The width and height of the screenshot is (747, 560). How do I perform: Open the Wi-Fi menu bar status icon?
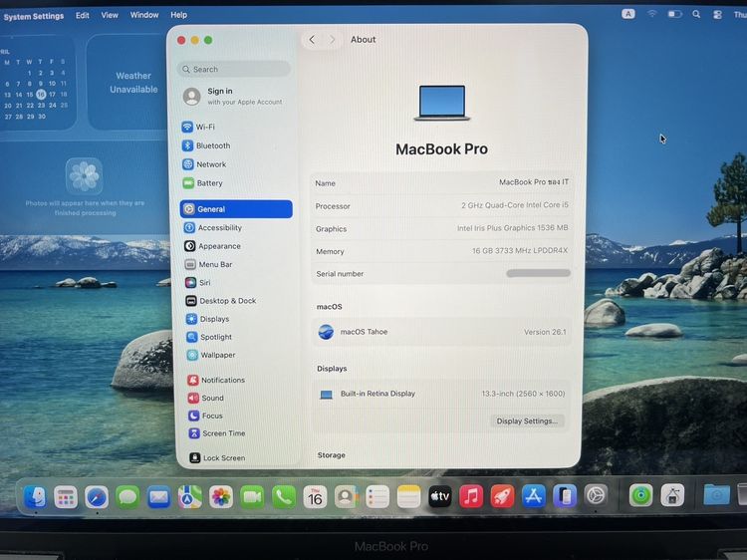pos(651,14)
